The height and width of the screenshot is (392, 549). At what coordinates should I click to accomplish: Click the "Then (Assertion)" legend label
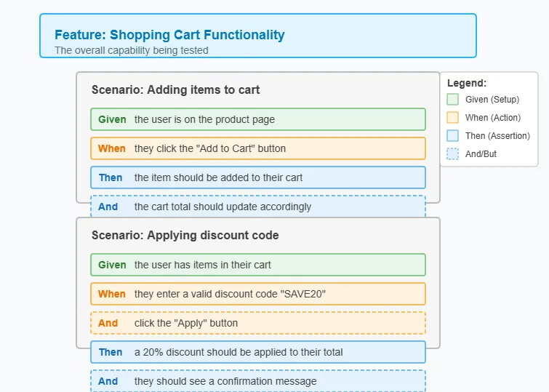tap(497, 136)
